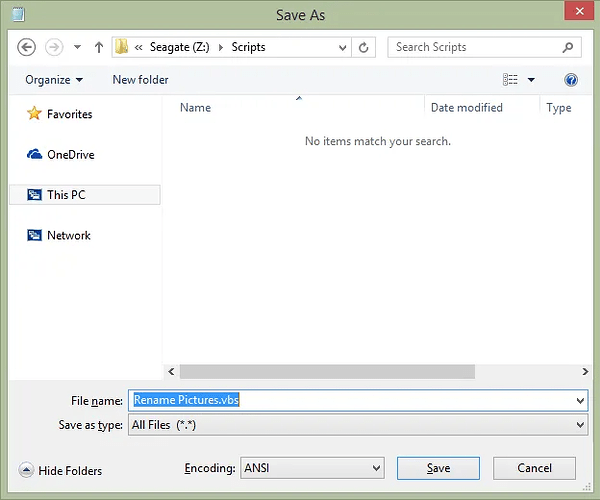The width and height of the screenshot is (600, 500).
Task: Click the change view icon
Action: [511, 80]
